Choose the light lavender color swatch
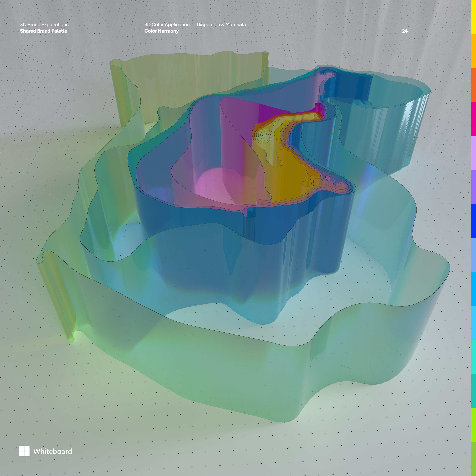The width and height of the screenshot is (476, 476). [x=473, y=153]
